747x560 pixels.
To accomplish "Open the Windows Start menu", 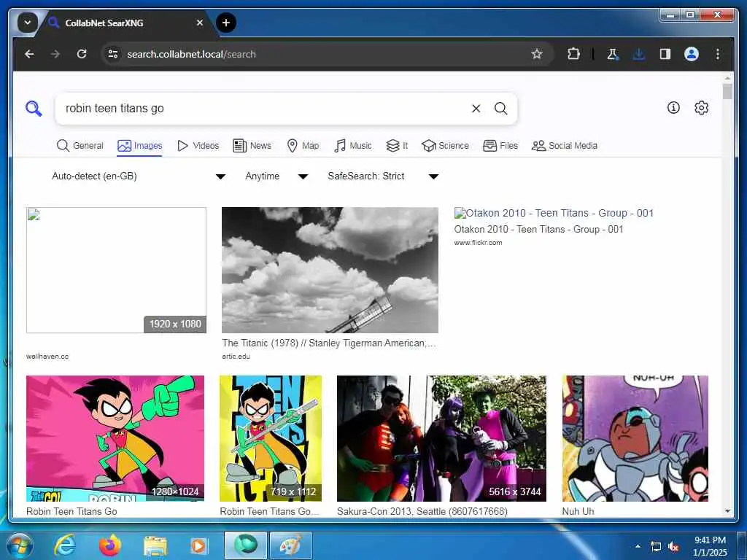I will 20,545.
